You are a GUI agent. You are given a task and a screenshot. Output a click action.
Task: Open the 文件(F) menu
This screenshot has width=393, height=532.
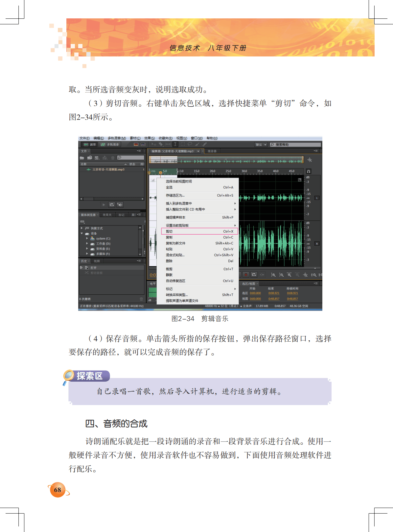84,138
